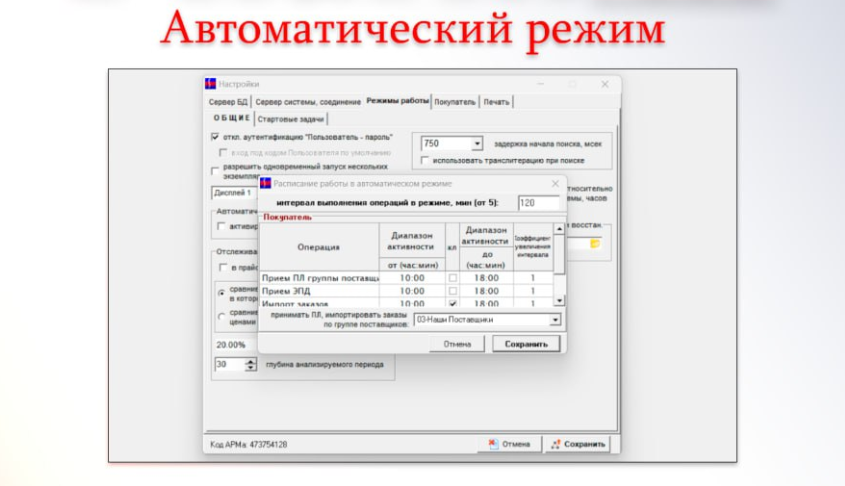Click the 18:00 end time in 'Прием ПЛ группы' row
The height and width of the screenshot is (486, 845).
[x=486, y=278]
